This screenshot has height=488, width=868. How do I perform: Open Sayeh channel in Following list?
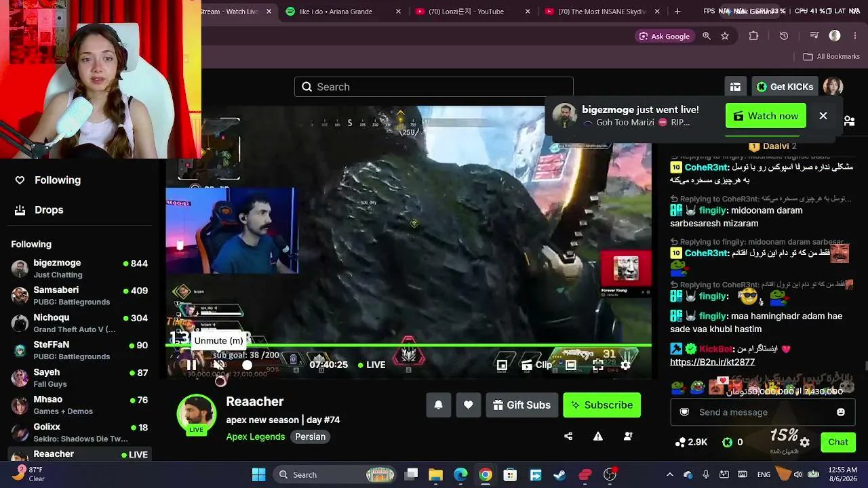point(80,378)
